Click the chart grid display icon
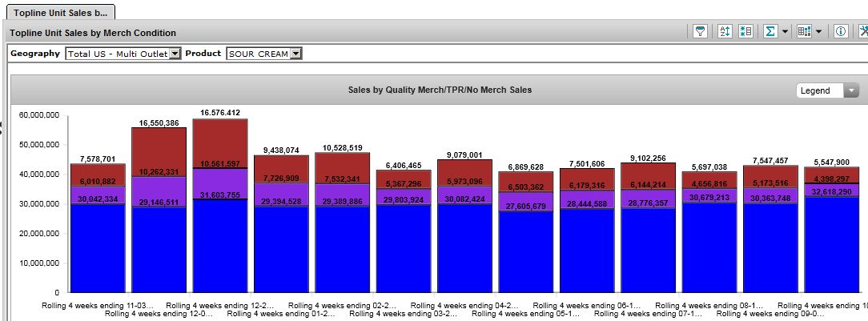Screen dimensions: 868x321 point(804,32)
